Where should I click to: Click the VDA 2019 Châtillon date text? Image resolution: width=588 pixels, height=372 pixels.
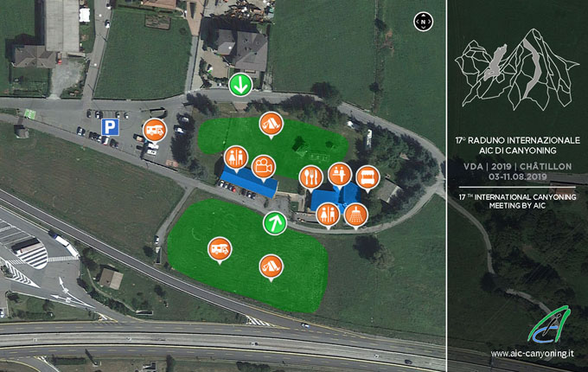(x=517, y=171)
